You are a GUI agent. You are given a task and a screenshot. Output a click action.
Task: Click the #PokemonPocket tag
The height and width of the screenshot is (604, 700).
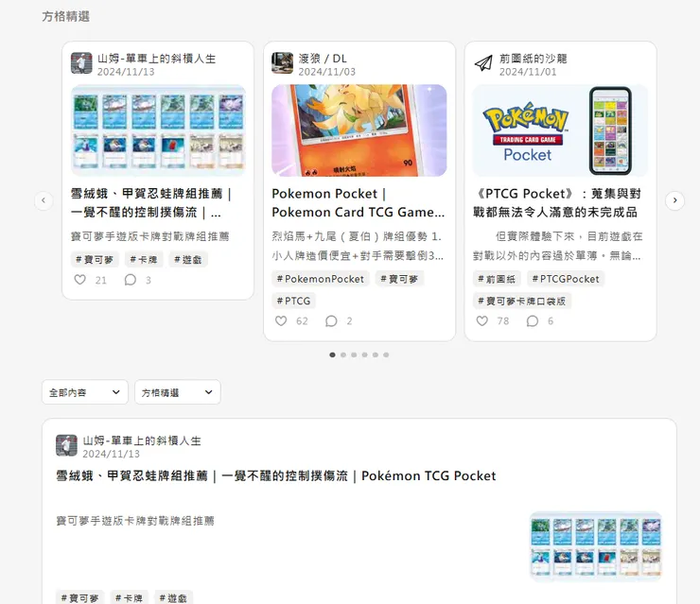(321, 279)
